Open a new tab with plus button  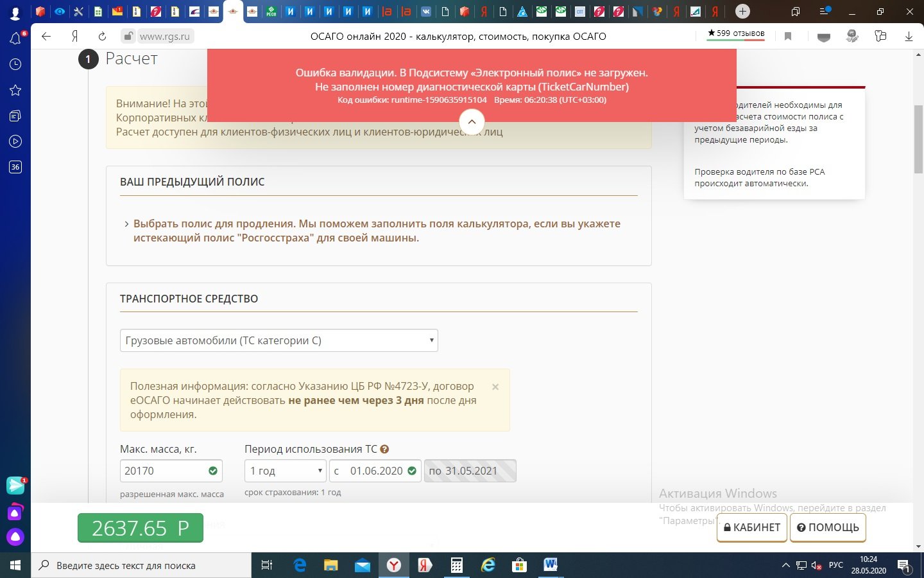click(742, 11)
